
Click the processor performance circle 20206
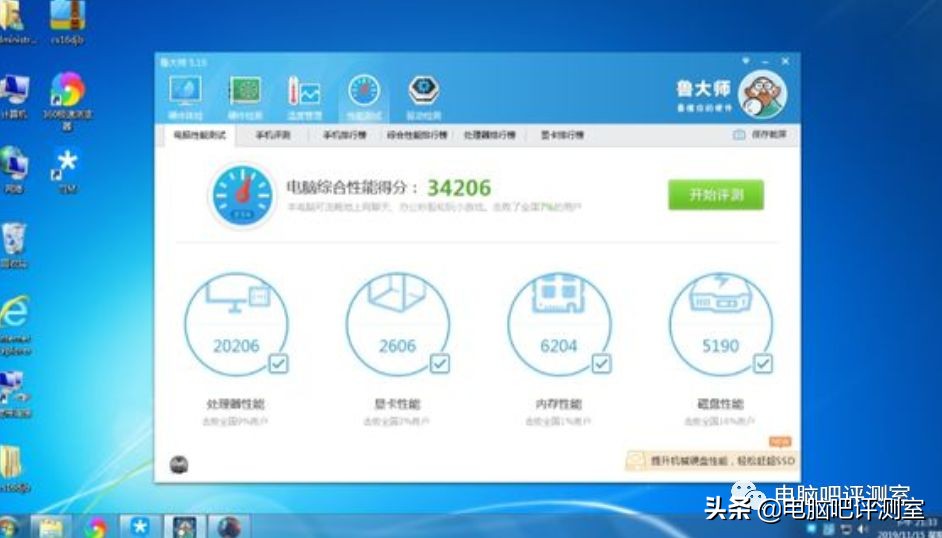point(236,325)
